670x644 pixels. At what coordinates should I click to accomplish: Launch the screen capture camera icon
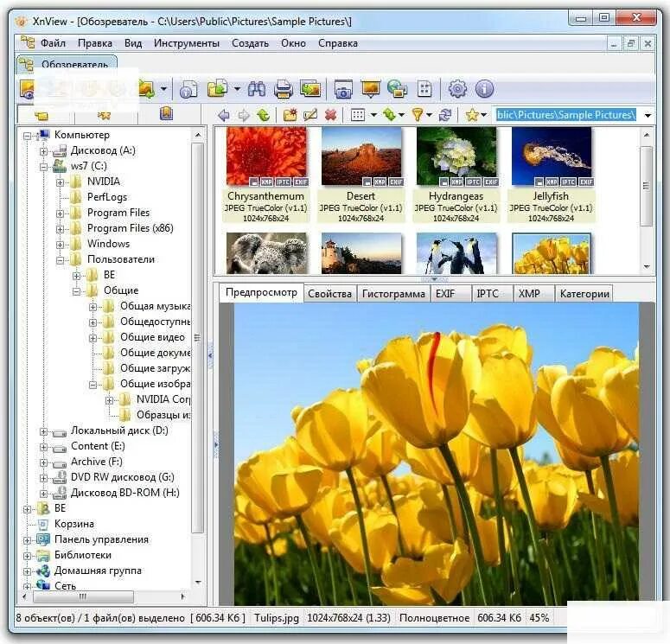(343, 89)
